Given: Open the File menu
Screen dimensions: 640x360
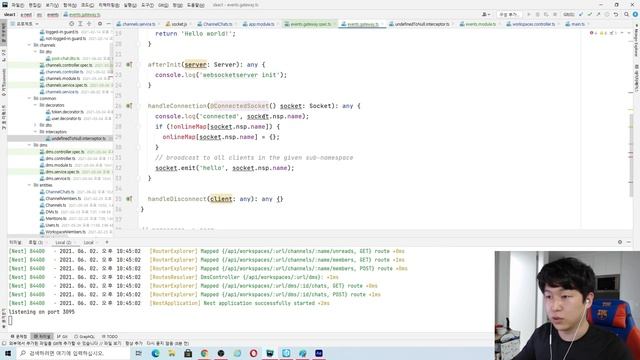Looking at the screenshot, I should point(17,5).
